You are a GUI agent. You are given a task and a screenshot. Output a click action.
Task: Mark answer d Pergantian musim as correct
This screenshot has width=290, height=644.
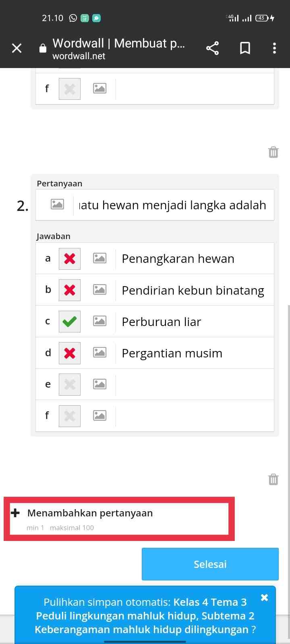[x=70, y=353]
